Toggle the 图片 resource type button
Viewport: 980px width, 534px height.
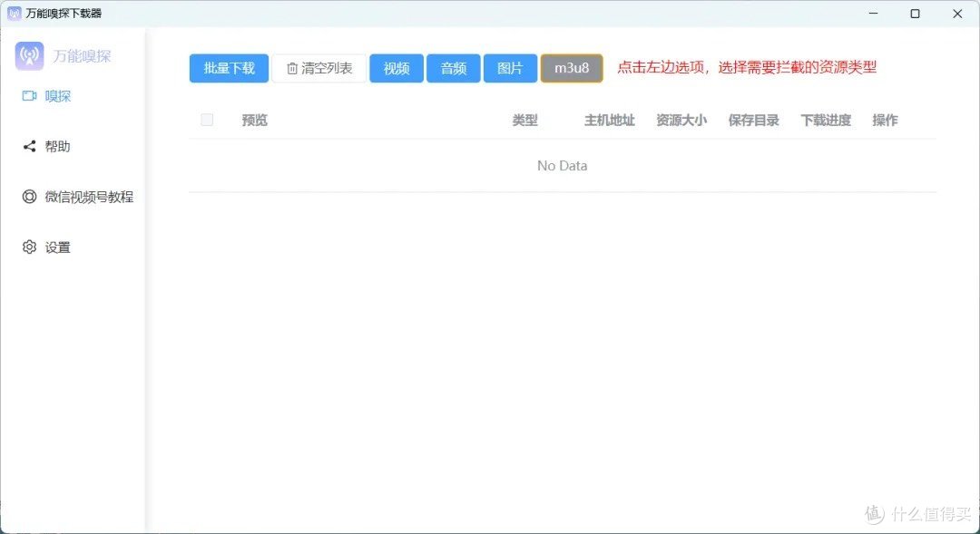pyautogui.click(x=510, y=68)
